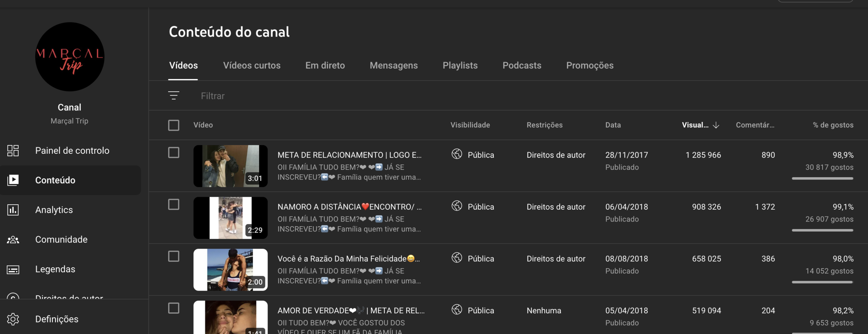Click the Marçal Trip channel avatar
868x334 pixels.
[x=70, y=57]
